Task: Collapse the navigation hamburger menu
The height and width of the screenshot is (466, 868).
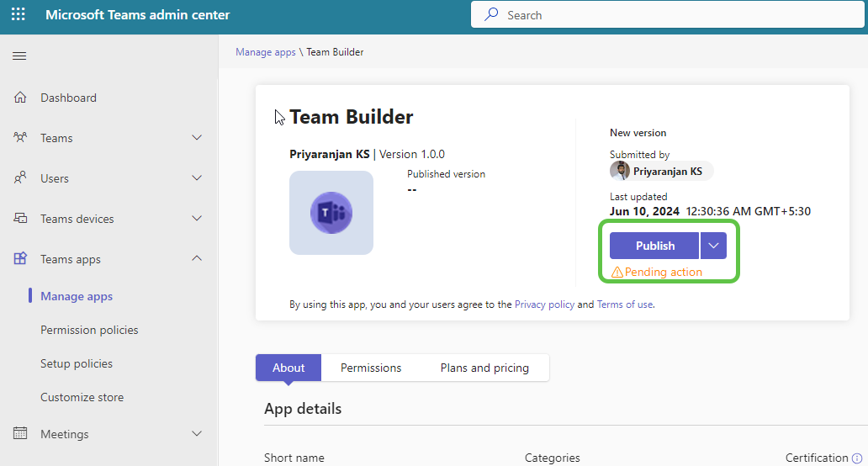Action: 19,56
